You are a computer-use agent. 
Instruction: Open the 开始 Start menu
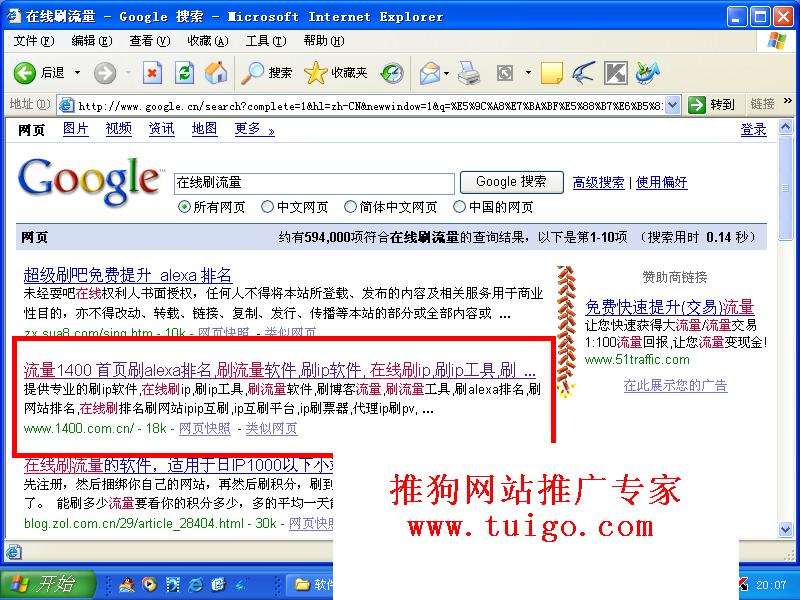click(47, 584)
